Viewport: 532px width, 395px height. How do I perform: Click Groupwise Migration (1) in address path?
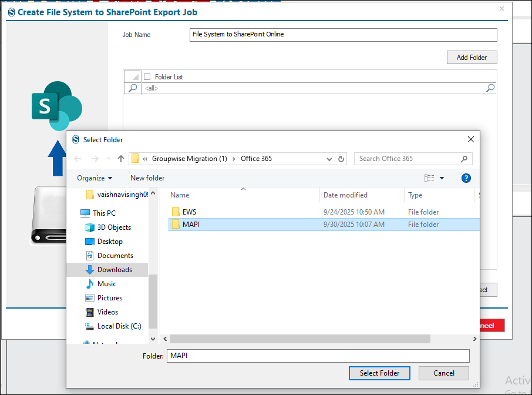[189, 159]
